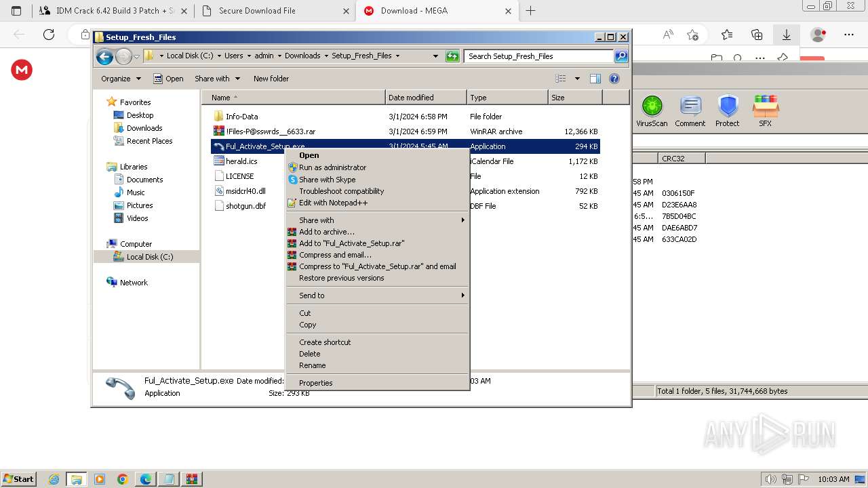This screenshot has width=868, height=488.
Task: Open Desktop under Favorites
Action: pyautogui.click(x=140, y=115)
